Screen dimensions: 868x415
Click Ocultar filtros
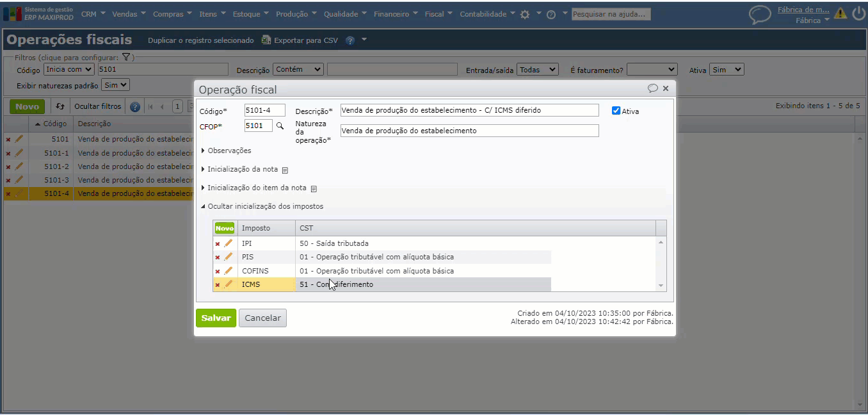pos(97,107)
